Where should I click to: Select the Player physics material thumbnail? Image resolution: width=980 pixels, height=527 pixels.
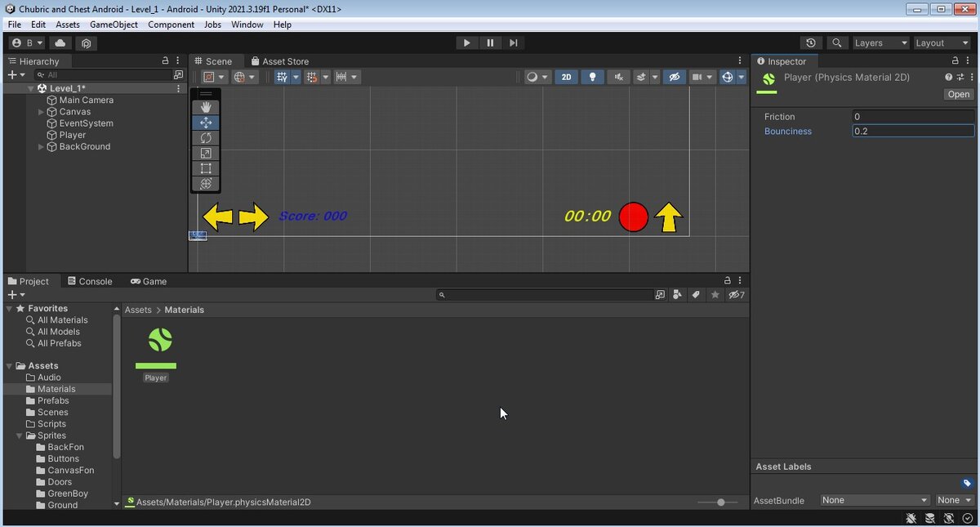(156, 350)
